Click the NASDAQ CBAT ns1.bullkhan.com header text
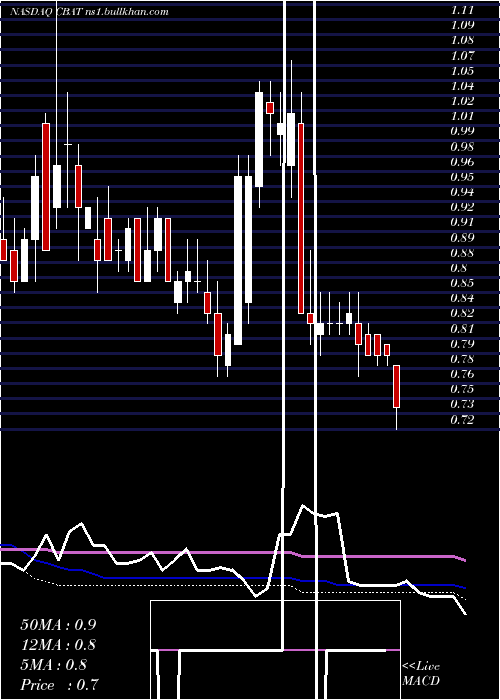This screenshot has width=500, height=700. [89, 12]
